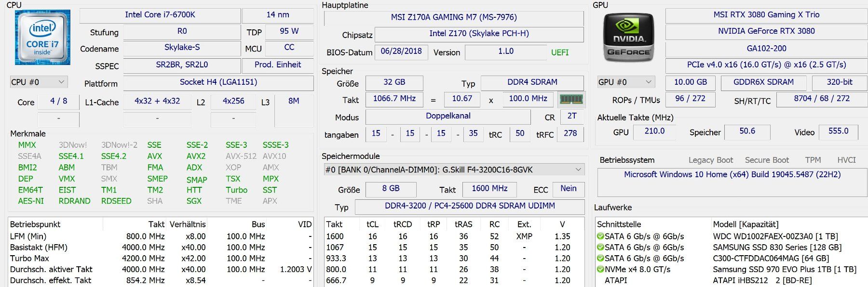Click the tRC 50 value
Image resolution: width=868 pixels, height=287 pixels.
(x=520, y=134)
